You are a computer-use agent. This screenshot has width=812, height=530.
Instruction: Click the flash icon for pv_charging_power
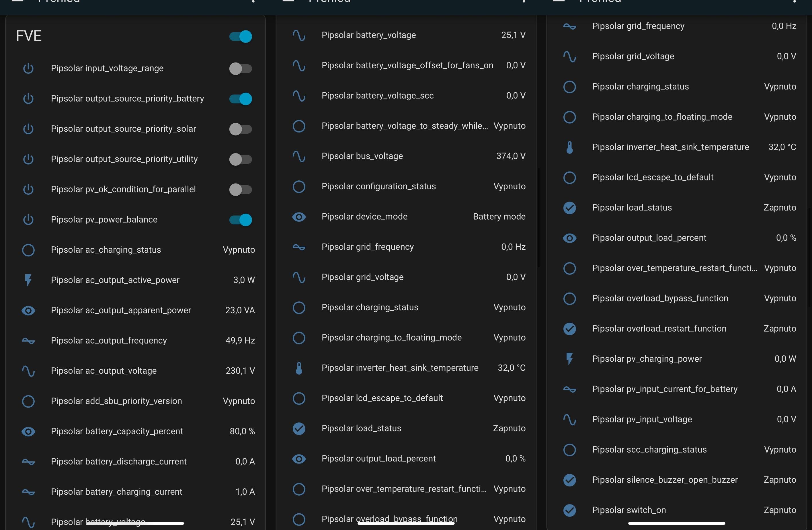pyautogui.click(x=569, y=359)
